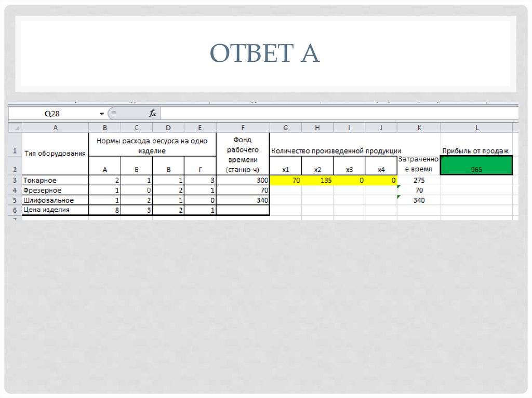Click the 275 cell under Затраченное время
This screenshot has height=398, width=532.
(418, 181)
